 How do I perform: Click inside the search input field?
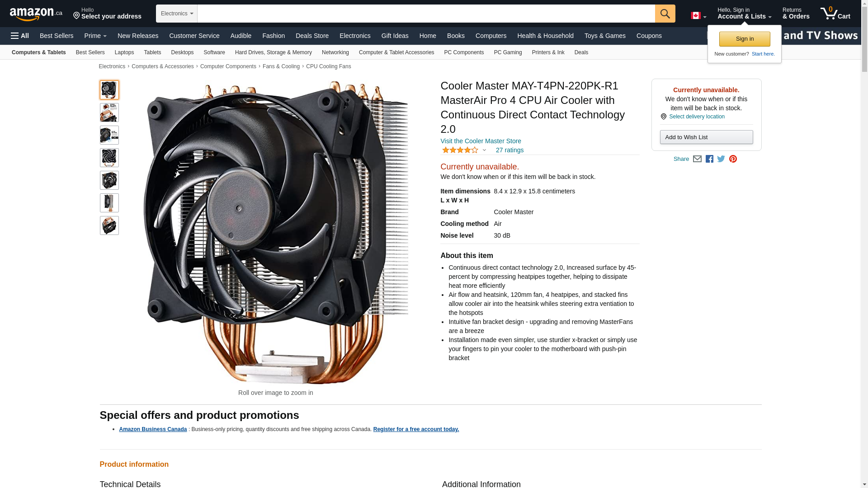[x=426, y=14]
